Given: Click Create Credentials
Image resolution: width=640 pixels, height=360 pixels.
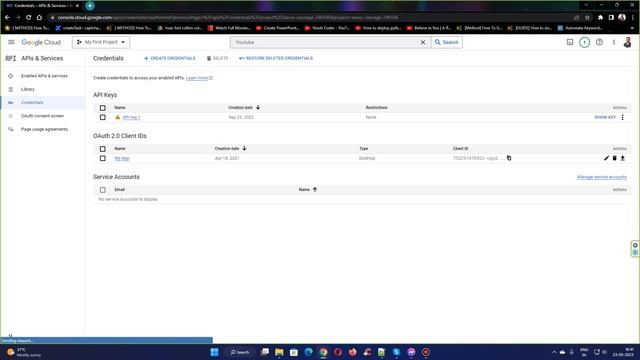Looking at the screenshot, I should 170,58.
